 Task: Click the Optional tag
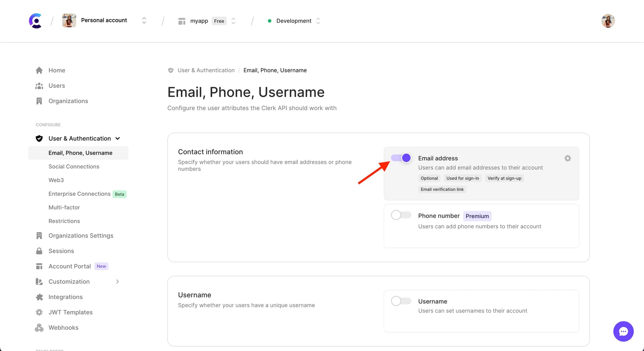coord(429,178)
